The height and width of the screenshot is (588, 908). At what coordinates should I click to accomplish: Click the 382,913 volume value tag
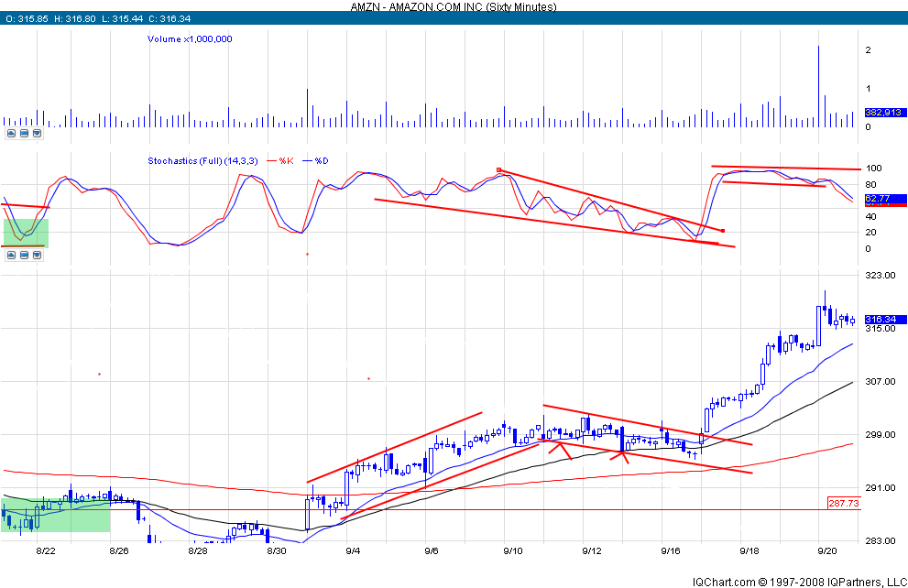(880, 110)
